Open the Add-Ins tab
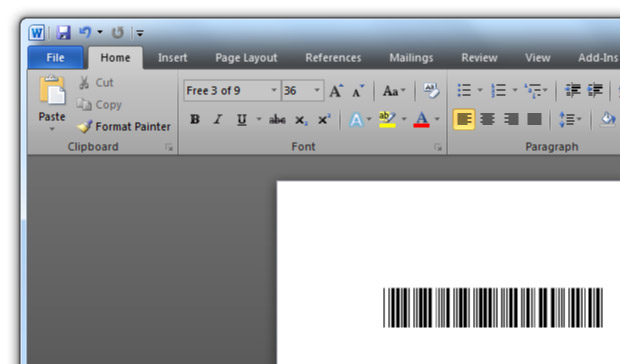 tap(597, 58)
